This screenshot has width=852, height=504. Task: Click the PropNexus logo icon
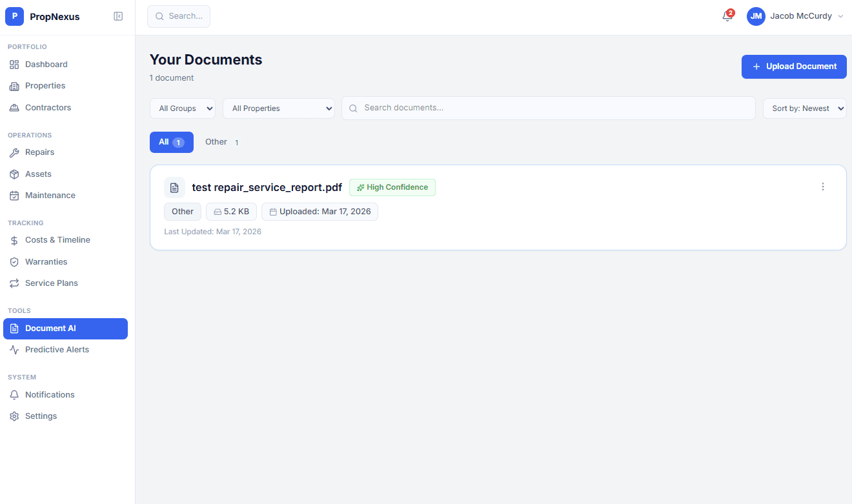(14, 15)
